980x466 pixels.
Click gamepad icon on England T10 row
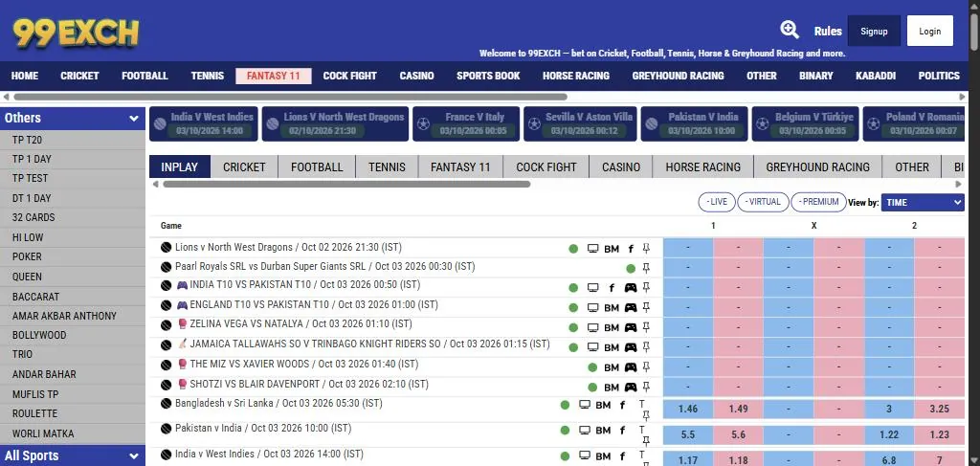(x=631, y=308)
